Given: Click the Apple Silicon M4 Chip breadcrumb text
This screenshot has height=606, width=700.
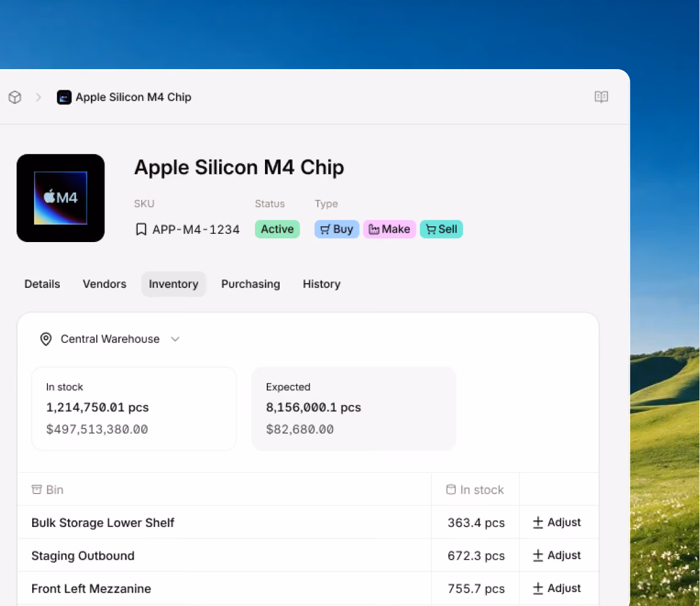Looking at the screenshot, I should click(x=134, y=97).
